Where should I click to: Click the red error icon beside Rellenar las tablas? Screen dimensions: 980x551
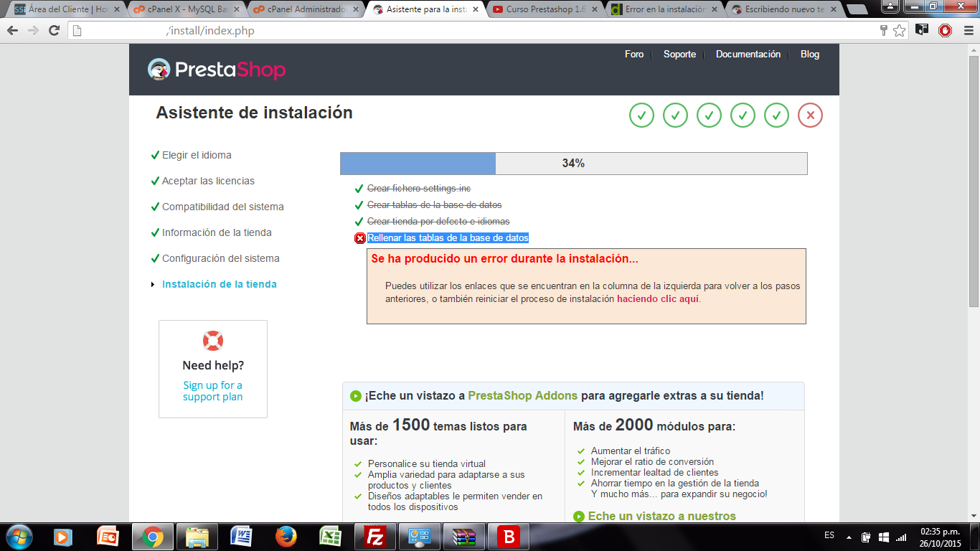360,238
